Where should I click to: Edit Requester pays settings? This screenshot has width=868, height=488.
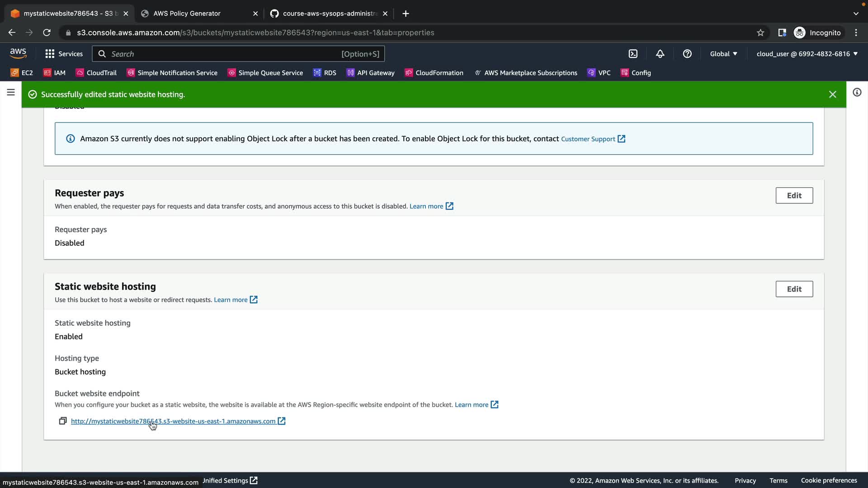click(794, 196)
